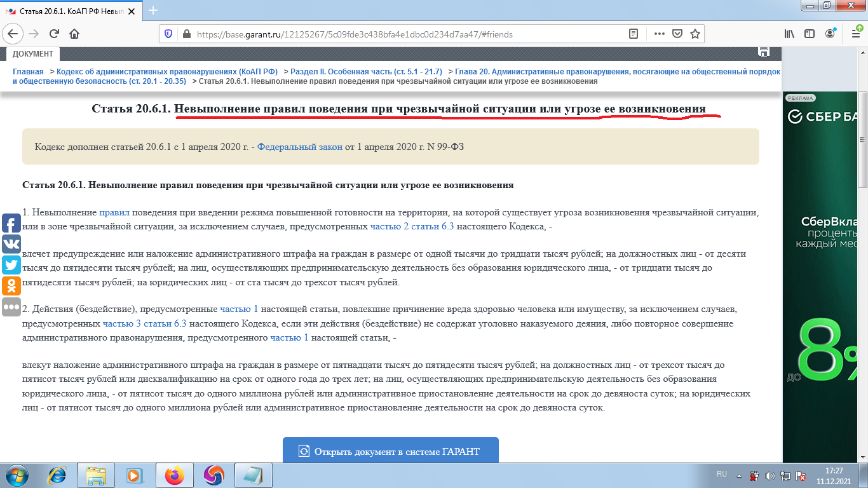Share the article via VKontakte
The width and height of the screenshot is (868, 488).
[x=10, y=244]
